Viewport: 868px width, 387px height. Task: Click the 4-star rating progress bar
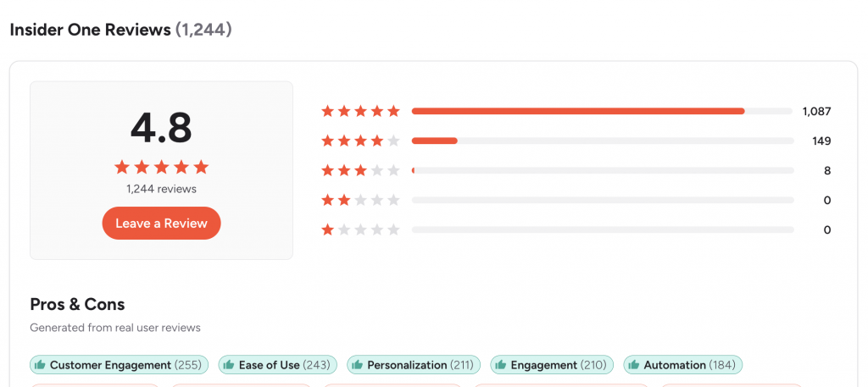(x=602, y=141)
